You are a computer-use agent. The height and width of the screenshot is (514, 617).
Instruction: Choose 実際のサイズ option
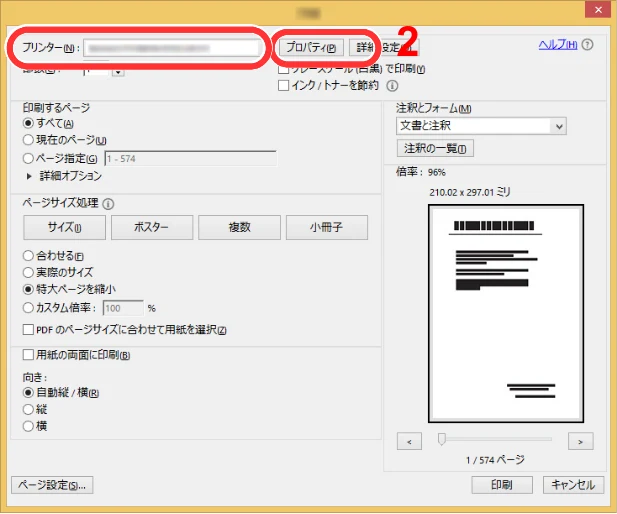(x=28, y=272)
